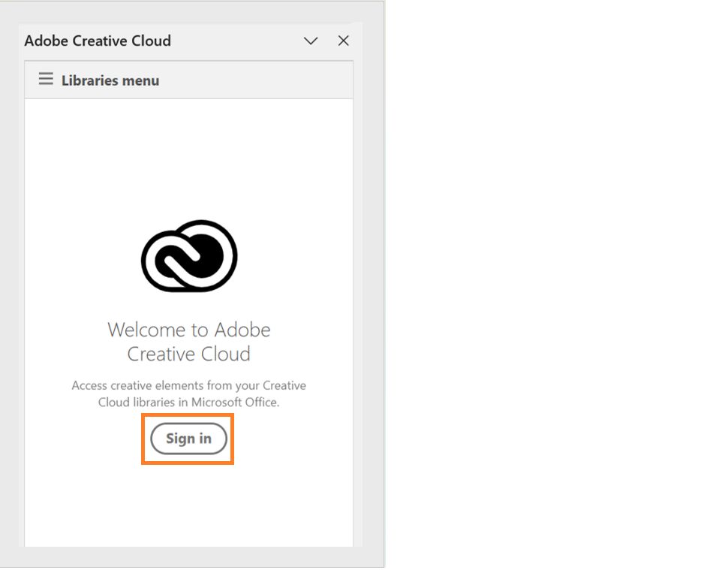Tap the hamburger icon beside Libraries menu
Viewport: 728px width, 570px height.
point(46,78)
